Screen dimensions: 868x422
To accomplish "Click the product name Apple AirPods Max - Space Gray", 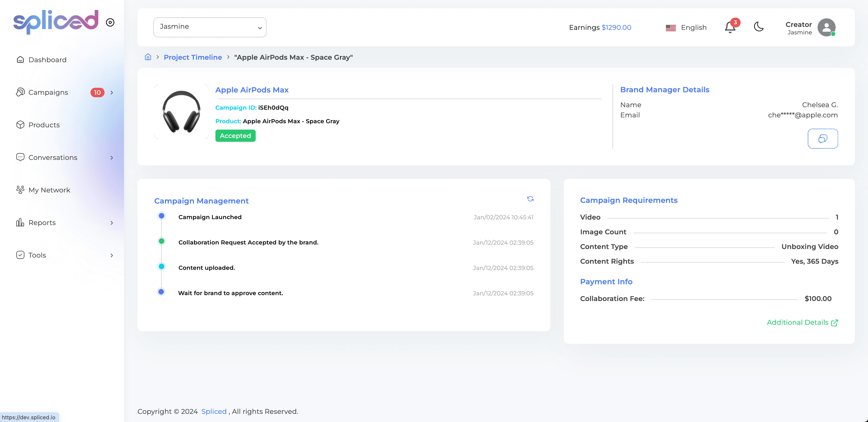I will pyautogui.click(x=291, y=121).
